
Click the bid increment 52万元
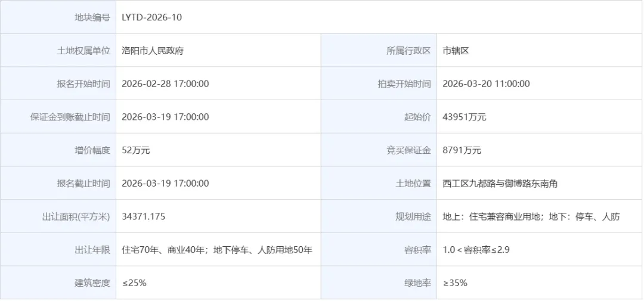point(136,150)
